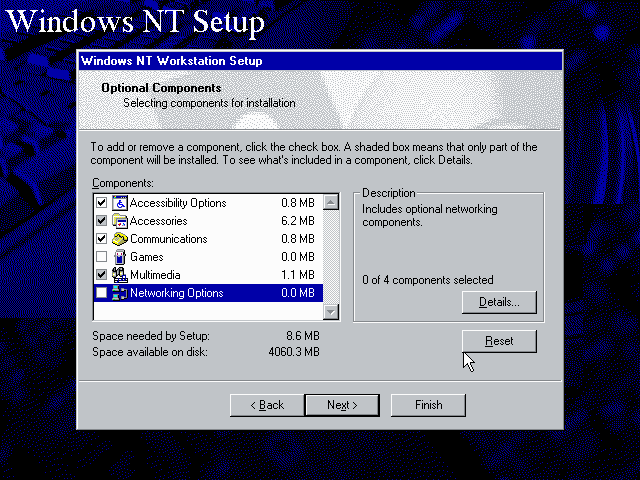Click the Finish button
Screen dimensions: 640x480
428,405
